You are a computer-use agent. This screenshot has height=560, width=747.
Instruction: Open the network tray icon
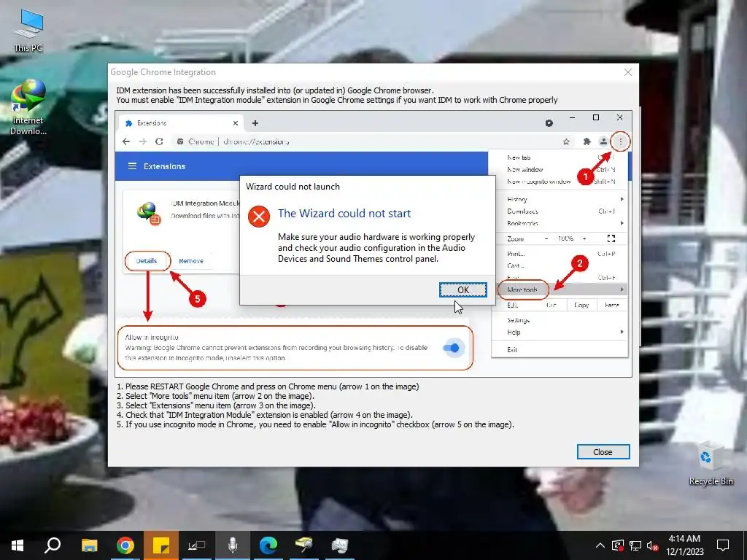[x=635, y=545]
